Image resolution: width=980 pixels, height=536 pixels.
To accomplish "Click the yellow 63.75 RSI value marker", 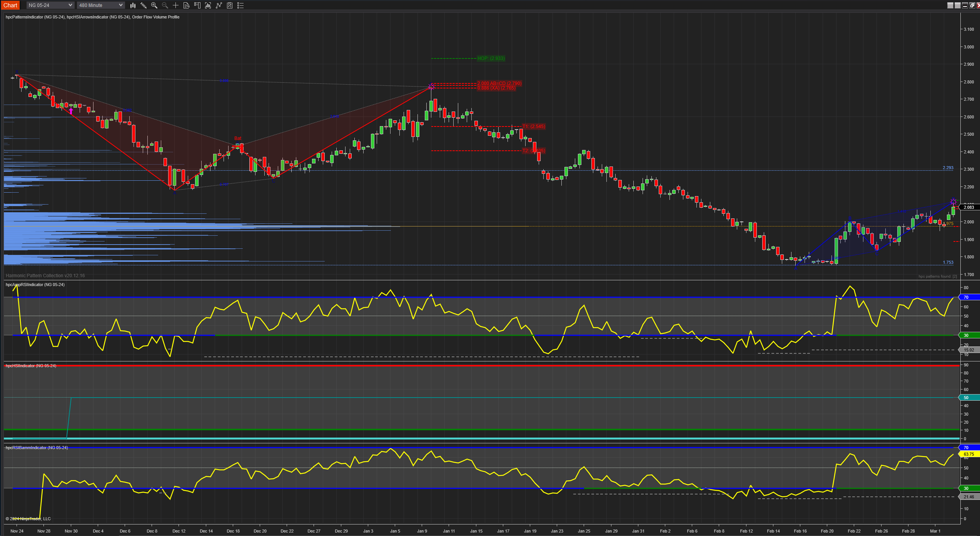I will tap(968, 454).
